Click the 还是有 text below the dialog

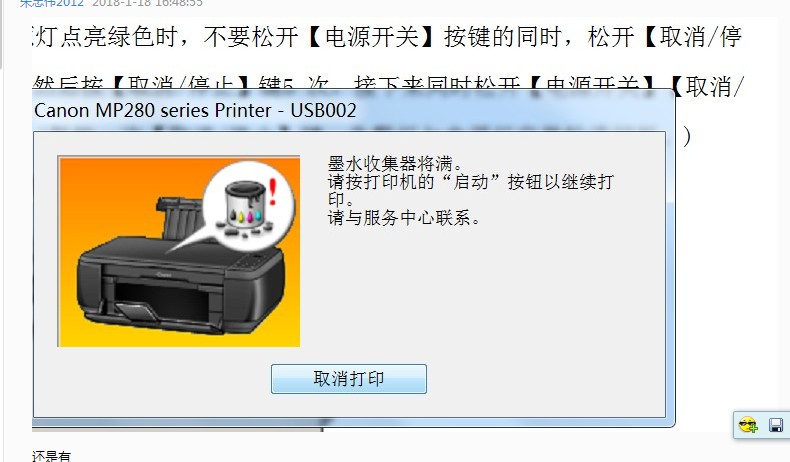coord(51,456)
